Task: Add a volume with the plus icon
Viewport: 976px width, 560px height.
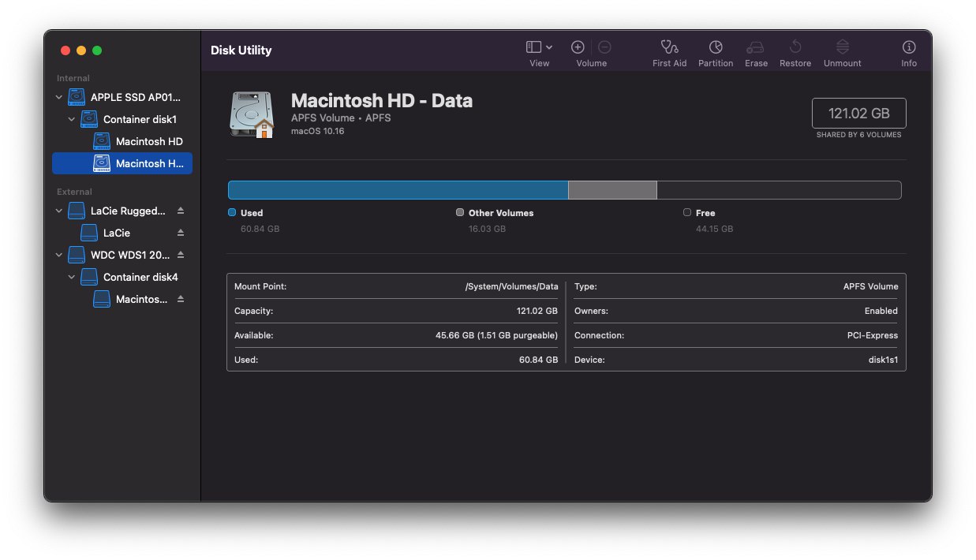Action: coord(578,47)
